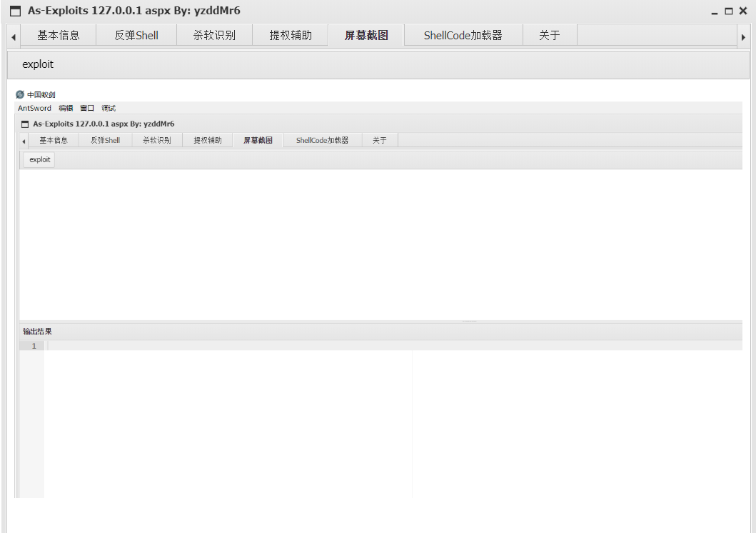Open the inner 基本信息 tab
Viewport: 756px width, 533px height.
point(54,140)
